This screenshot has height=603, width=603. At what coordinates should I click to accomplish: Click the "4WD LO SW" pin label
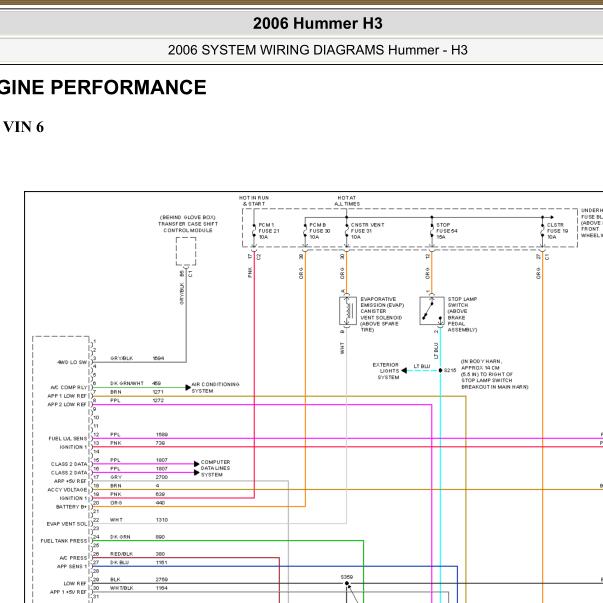click(72, 362)
